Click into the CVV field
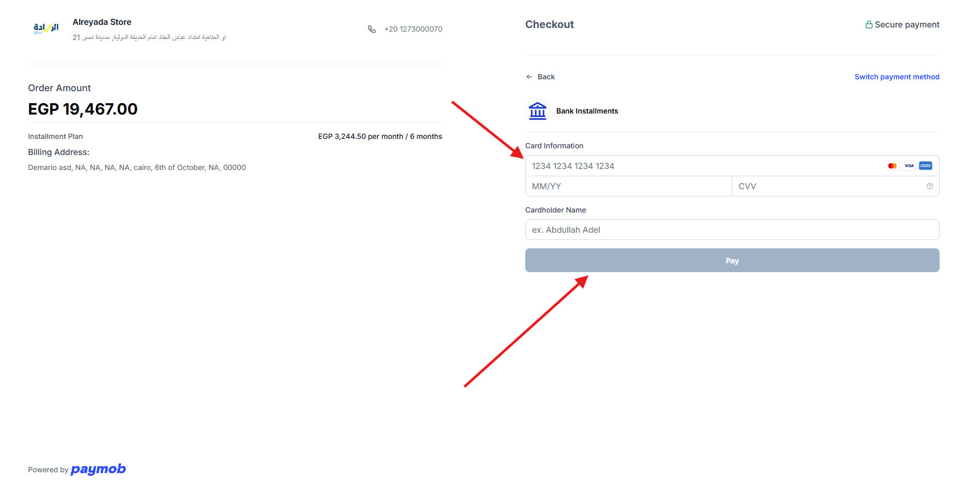980x480 pixels. pyautogui.click(x=829, y=186)
